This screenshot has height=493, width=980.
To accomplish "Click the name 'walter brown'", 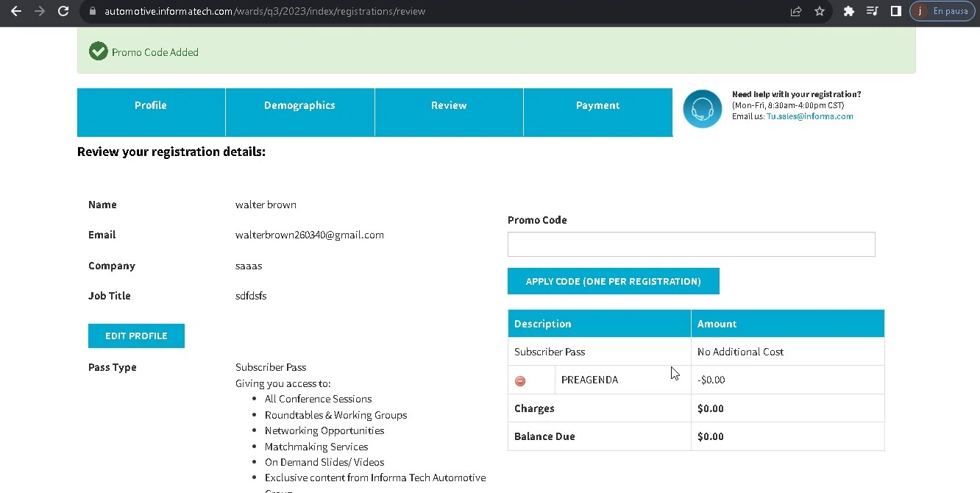I will click(x=266, y=205).
